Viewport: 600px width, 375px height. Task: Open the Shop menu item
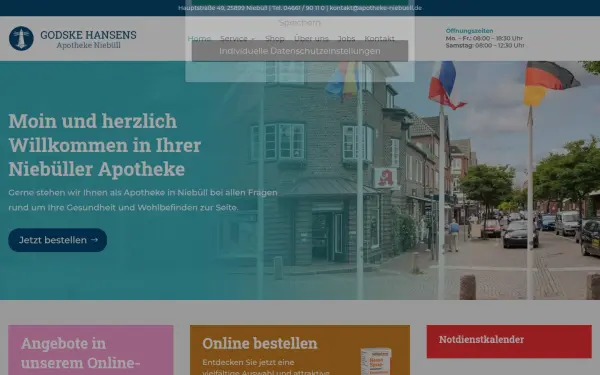(275, 39)
